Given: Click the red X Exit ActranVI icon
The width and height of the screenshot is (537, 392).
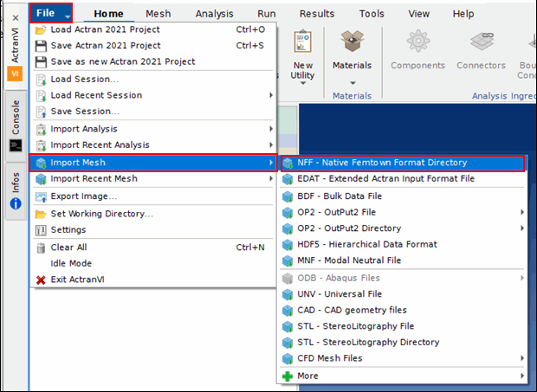Looking at the screenshot, I should (41, 280).
